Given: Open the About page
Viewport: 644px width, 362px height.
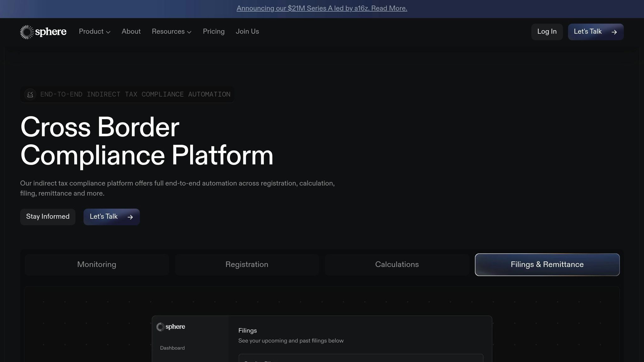Looking at the screenshot, I should [131, 31].
